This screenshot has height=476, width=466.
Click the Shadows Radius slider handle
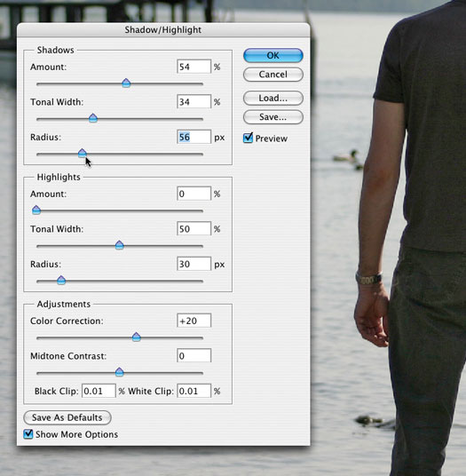[83, 153]
